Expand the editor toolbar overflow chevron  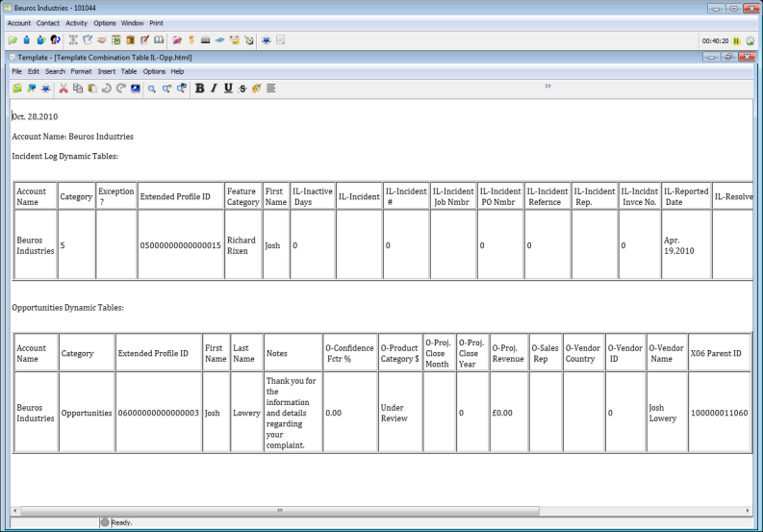[547, 87]
